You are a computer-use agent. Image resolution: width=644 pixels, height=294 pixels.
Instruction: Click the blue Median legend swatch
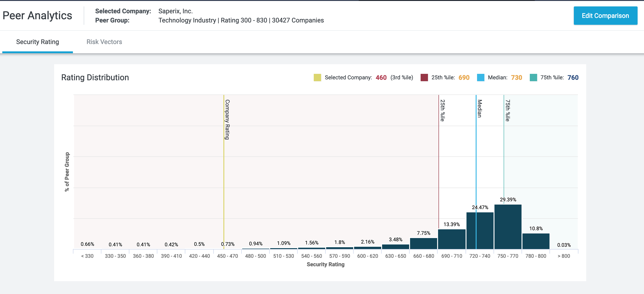tap(480, 78)
